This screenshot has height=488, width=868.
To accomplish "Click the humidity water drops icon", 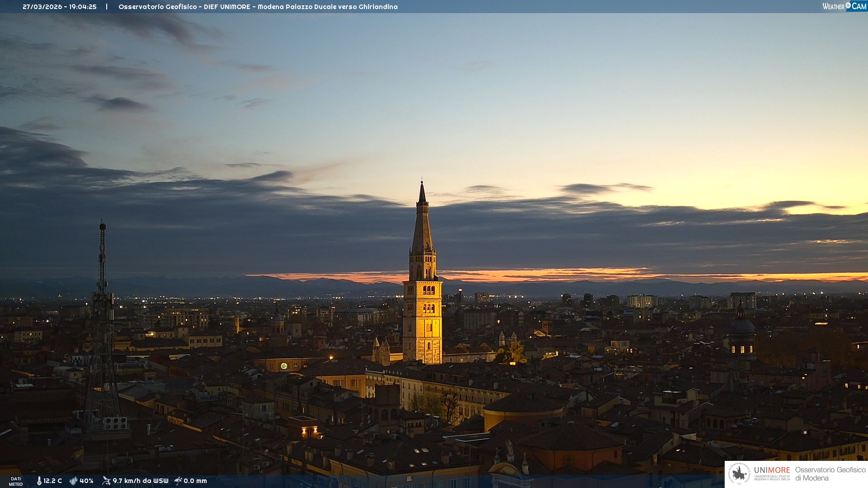I will point(73,481).
